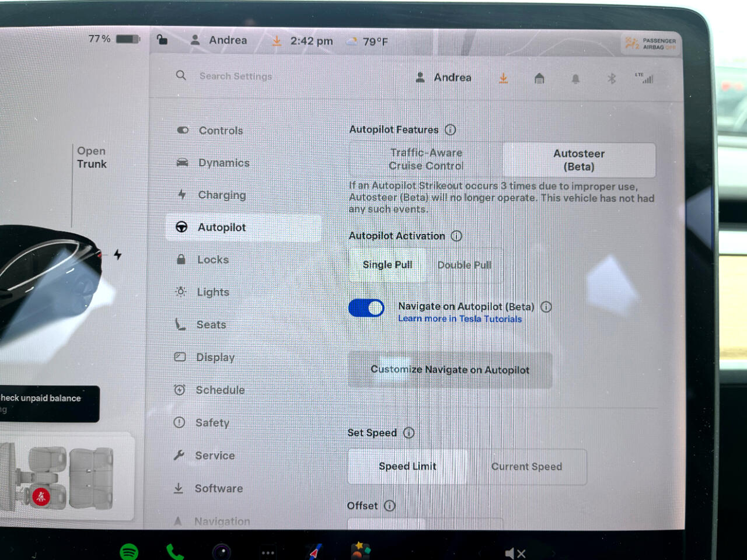Tap the Andrea profile in top status bar
Image resolution: width=747 pixels, height=560 pixels.
[219, 40]
